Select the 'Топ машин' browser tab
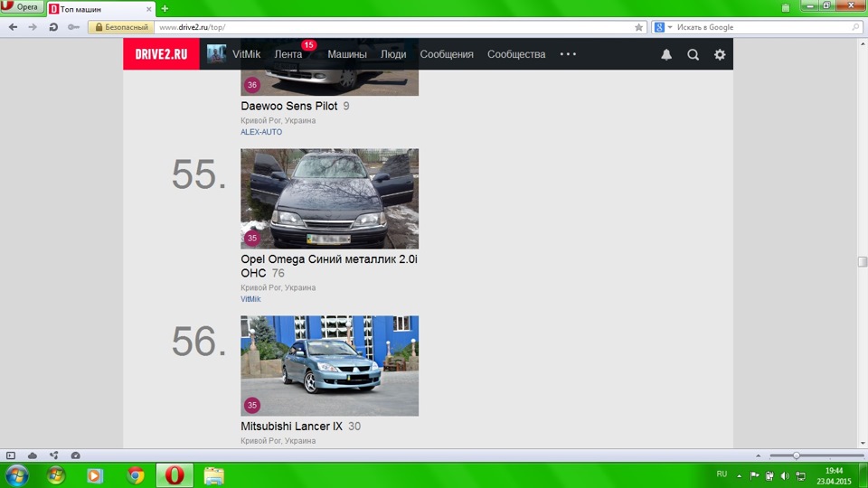Screen dimensions: 868x488 coord(99,9)
